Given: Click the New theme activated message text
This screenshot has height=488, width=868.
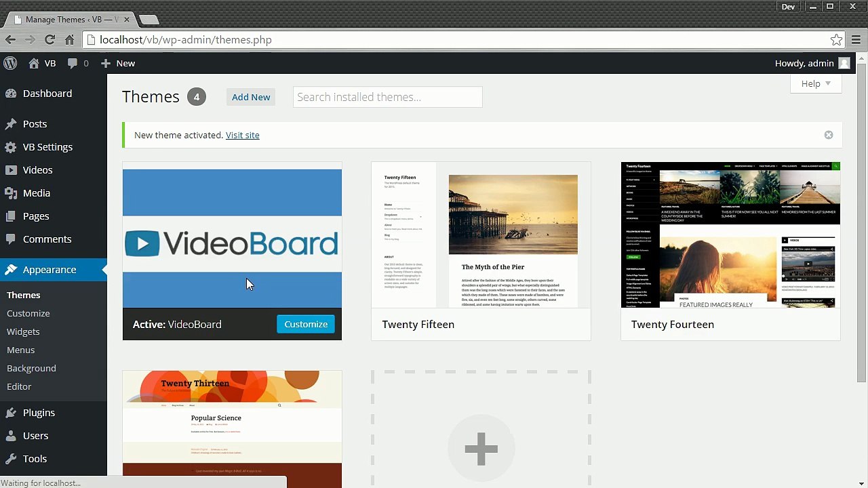Looking at the screenshot, I should click(178, 135).
